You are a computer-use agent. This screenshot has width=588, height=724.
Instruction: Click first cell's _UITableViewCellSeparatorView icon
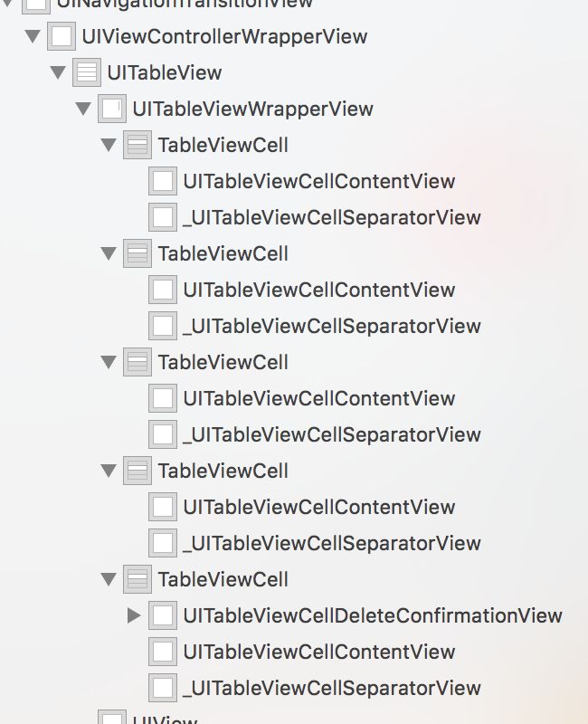(x=163, y=217)
